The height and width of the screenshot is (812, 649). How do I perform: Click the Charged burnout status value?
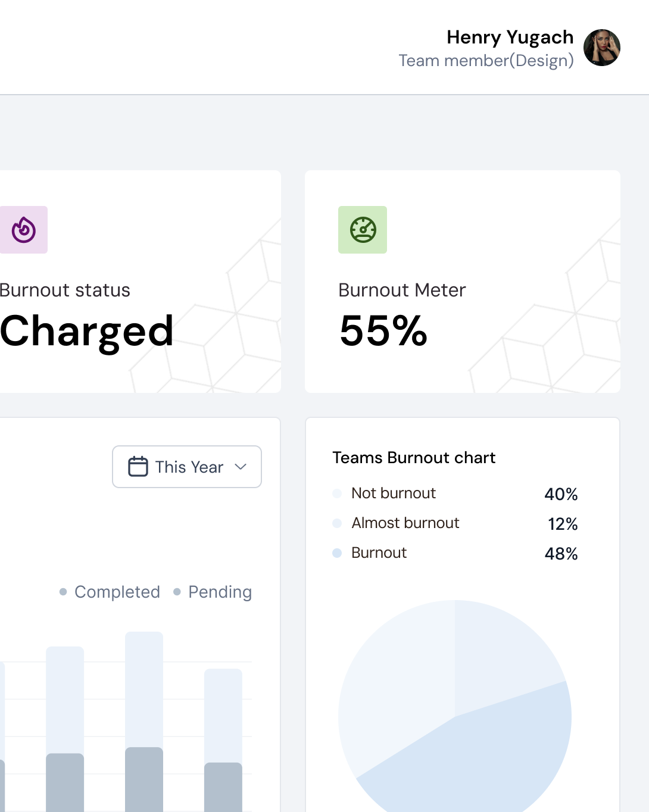[87, 331]
